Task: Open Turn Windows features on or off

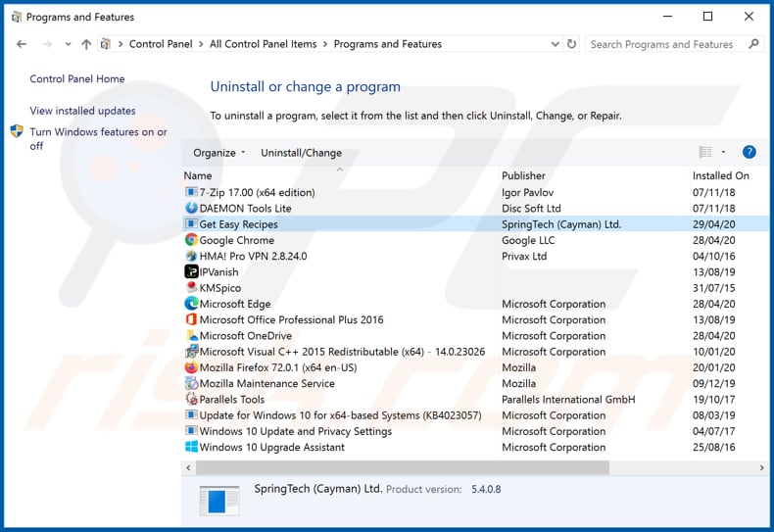Action: tap(98, 139)
